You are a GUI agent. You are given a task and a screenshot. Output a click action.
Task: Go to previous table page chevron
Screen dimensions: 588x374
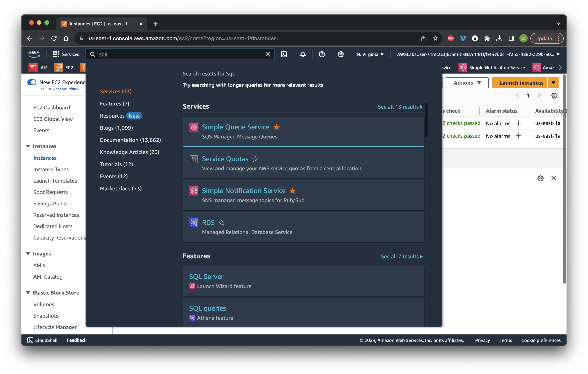pos(518,96)
